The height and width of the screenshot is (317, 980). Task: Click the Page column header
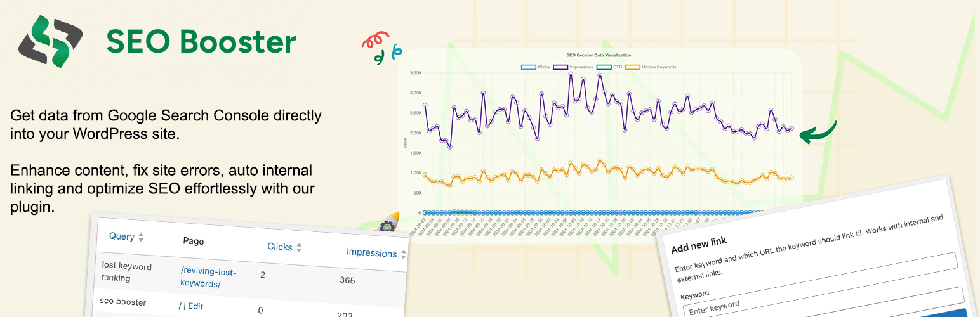click(x=193, y=241)
